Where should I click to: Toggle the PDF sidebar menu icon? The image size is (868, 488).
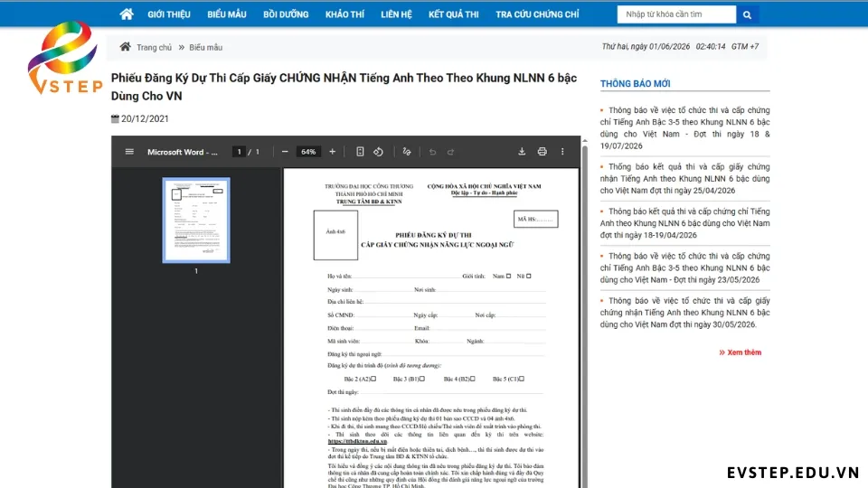coord(129,152)
